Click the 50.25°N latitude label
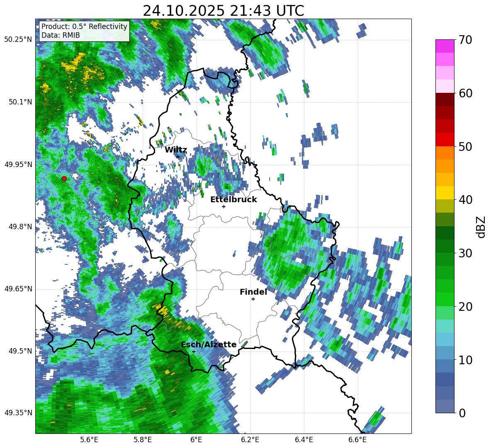 tap(18, 40)
